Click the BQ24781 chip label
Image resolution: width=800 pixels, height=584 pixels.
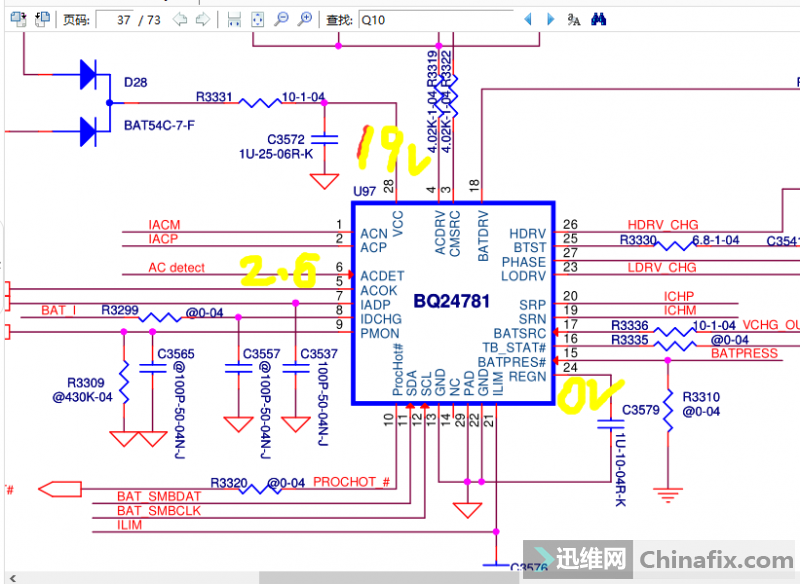[x=452, y=301]
